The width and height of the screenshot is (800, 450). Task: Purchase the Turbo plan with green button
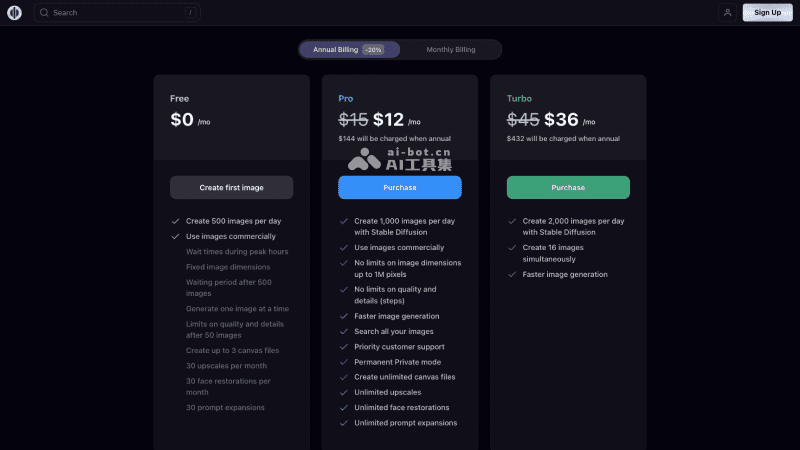[568, 187]
